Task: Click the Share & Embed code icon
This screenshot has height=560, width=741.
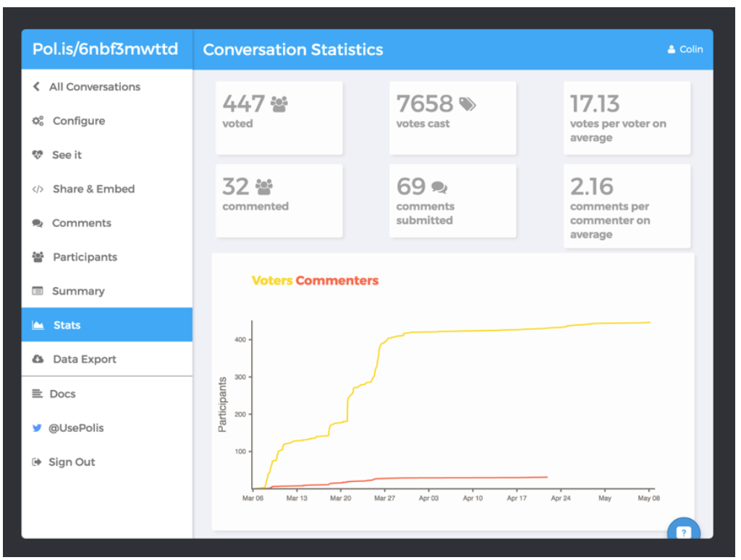Action: click(38, 189)
